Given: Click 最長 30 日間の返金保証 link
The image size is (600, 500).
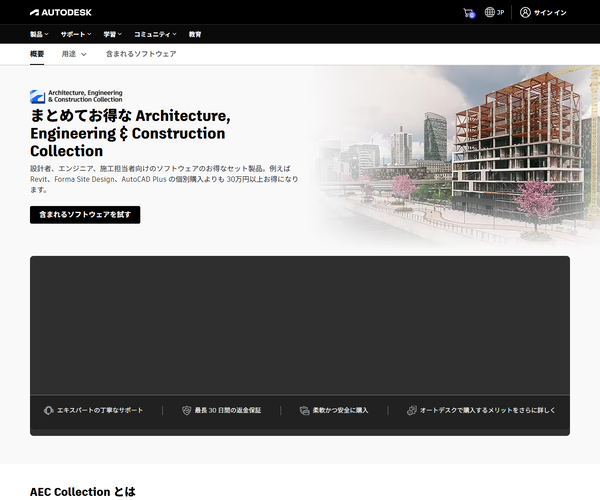Looking at the screenshot, I should [228, 410].
